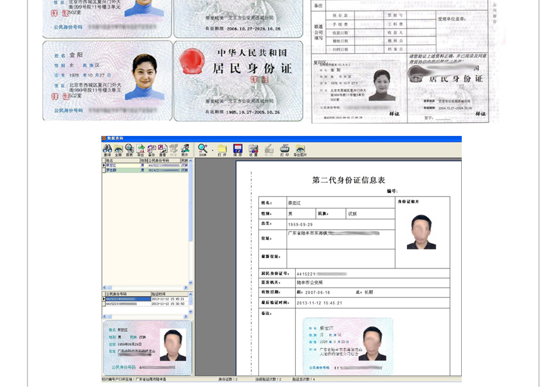Open the 设置 settings icon

tap(253, 150)
